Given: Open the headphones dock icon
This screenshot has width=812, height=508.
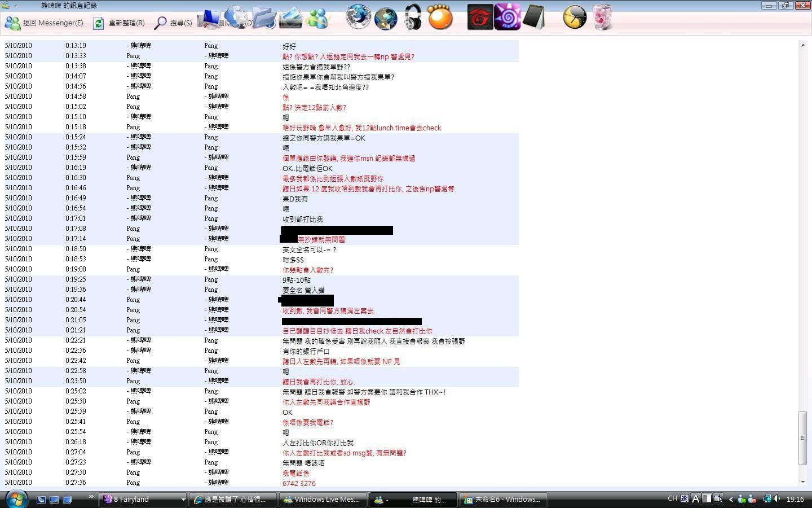Looking at the screenshot, I should (x=413, y=17).
